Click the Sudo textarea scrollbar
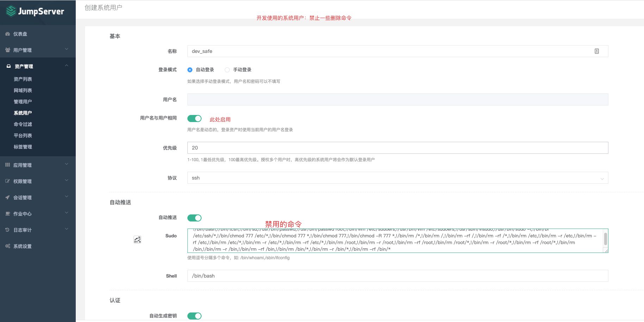The height and width of the screenshot is (322, 644). [606, 239]
